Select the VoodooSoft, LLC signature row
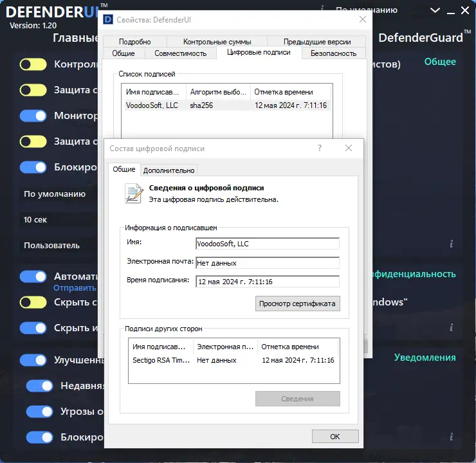This screenshot has width=476, height=463. (226, 105)
